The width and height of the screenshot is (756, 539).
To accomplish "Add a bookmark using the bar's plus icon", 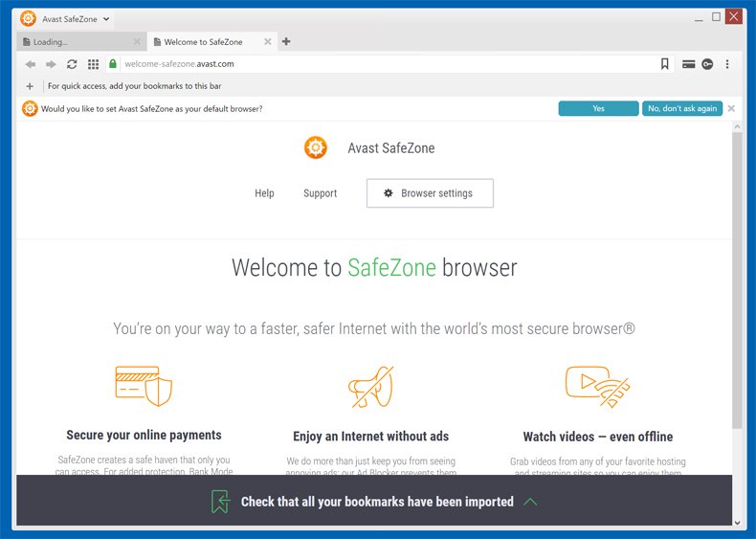I will click(x=30, y=86).
